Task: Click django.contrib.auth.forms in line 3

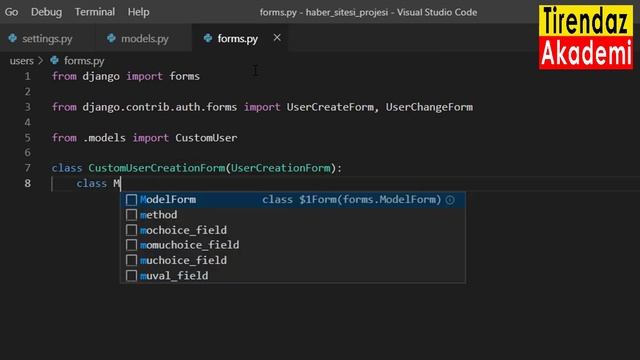Action: 160,107
